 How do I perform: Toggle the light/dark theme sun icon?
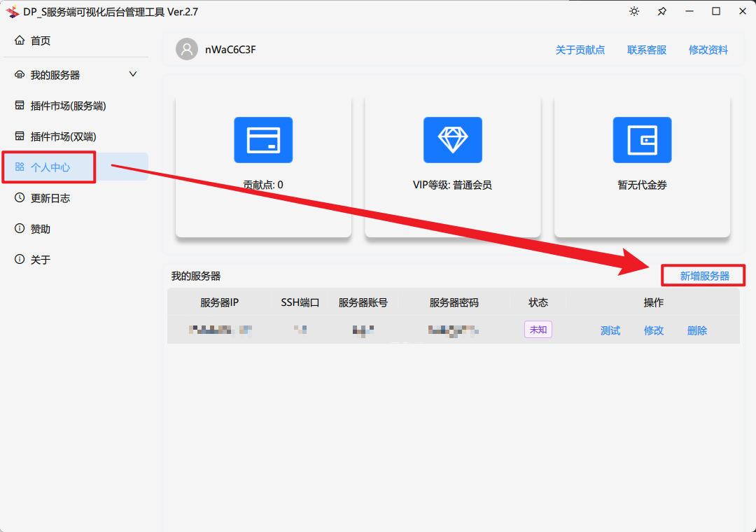pyautogui.click(x=634, y=11)
